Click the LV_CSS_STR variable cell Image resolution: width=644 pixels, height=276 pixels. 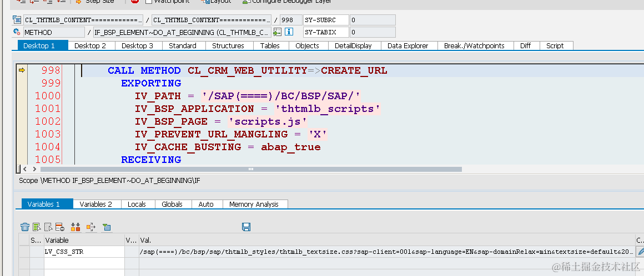tap(84, 252)
